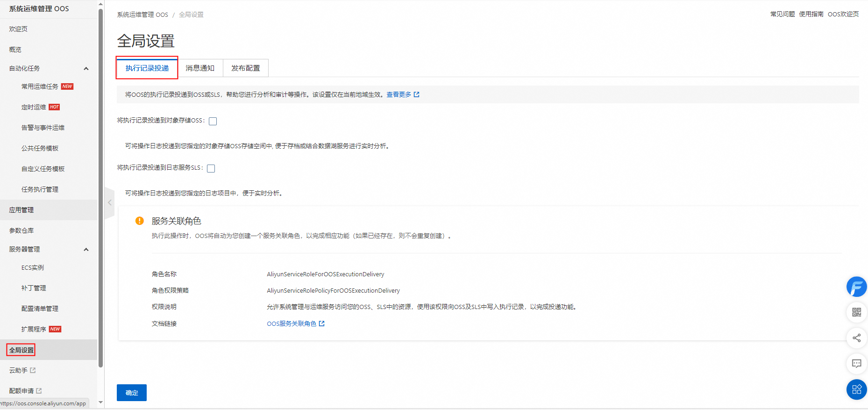Enable delivery to log service SLS checkbox

coord(211,169)
